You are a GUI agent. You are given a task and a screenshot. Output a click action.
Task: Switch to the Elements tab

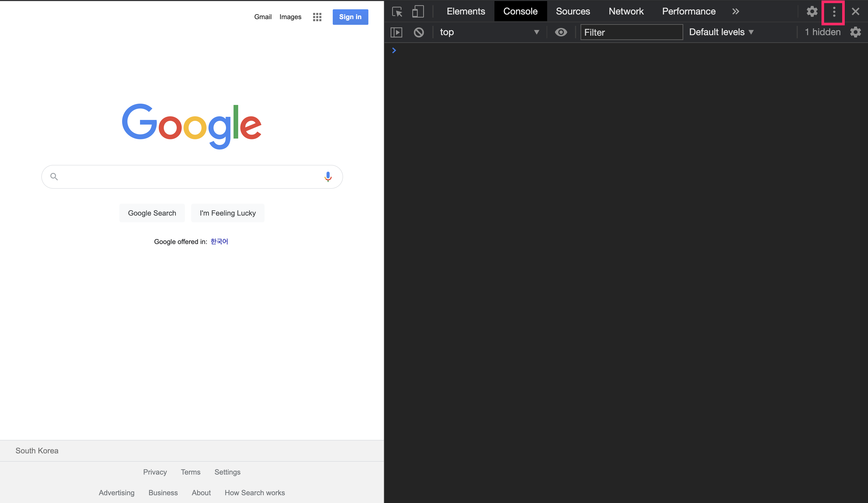pos(466,12)
